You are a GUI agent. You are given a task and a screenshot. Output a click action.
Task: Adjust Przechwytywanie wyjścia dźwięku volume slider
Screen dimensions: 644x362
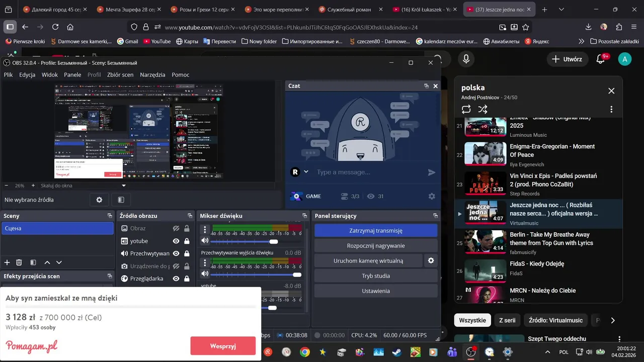257,274
